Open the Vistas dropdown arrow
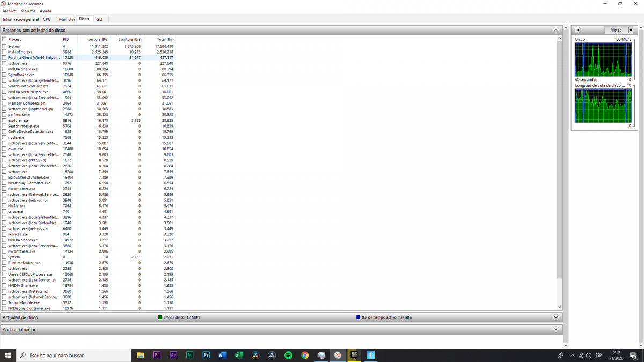This screenshot has height=362, width=644. coord(631,30)
